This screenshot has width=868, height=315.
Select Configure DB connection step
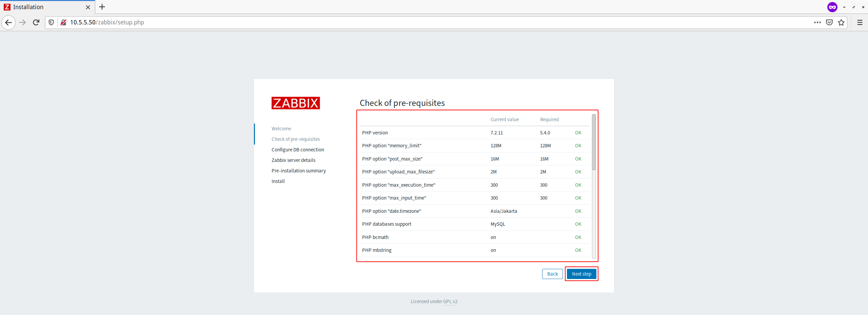(298, 150)
